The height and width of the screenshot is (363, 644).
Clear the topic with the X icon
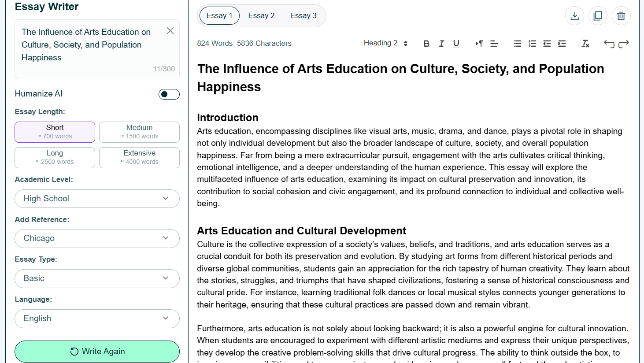pyautogui.click(x=170, y=31)
